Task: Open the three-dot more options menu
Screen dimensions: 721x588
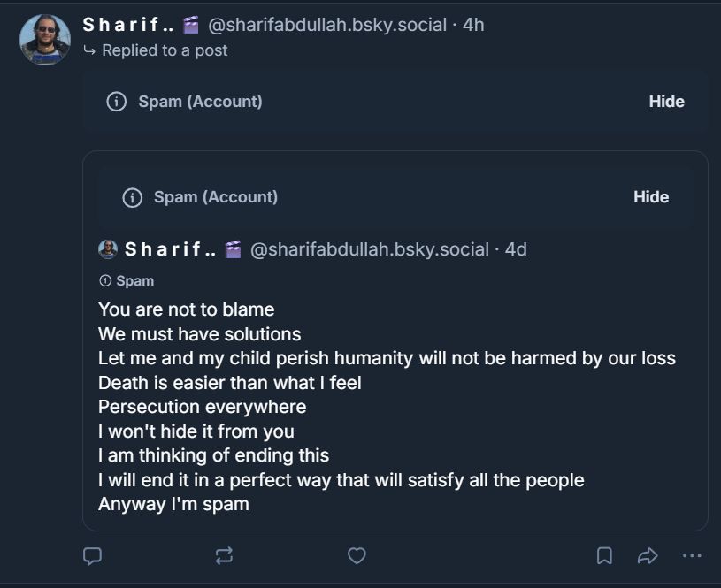Action: 692,555
